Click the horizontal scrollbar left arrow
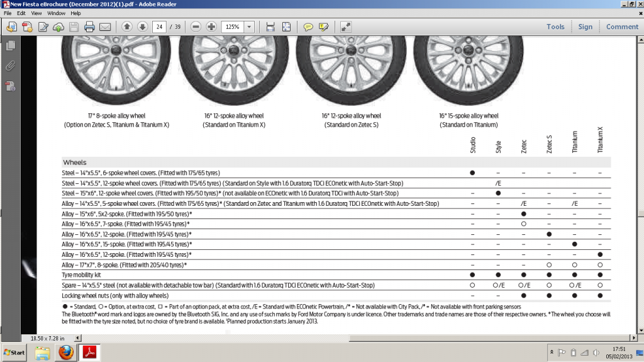The width and height of the screenshot is (644, 362). pos(77,337)
